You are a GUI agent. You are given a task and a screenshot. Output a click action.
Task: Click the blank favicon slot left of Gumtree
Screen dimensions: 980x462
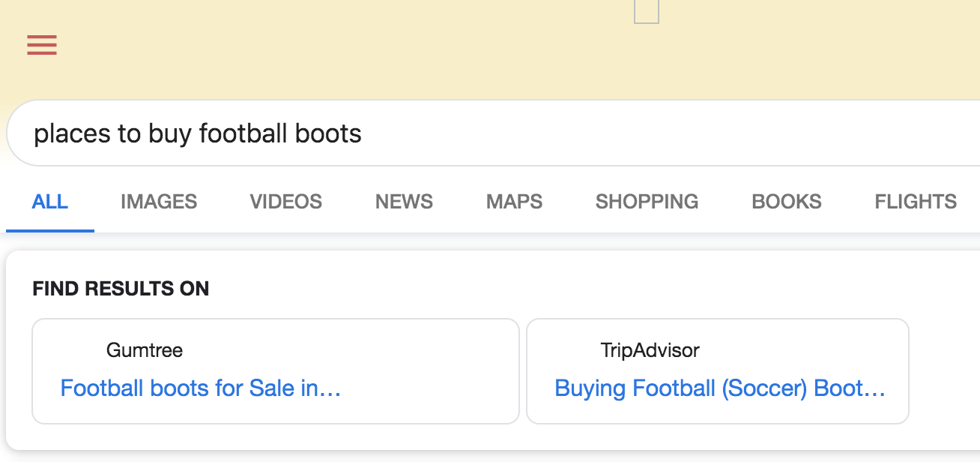[78, 350]
